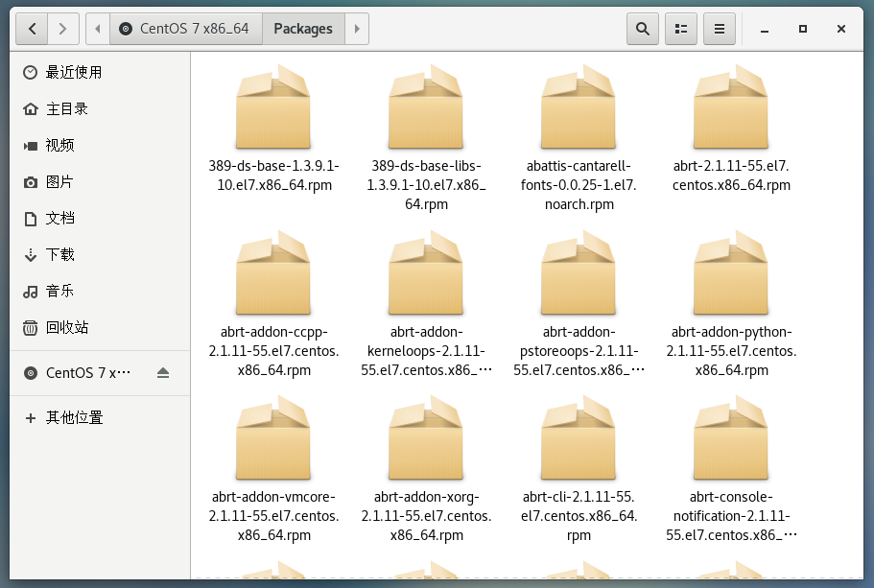Screen dimensions: 874x588
Task: Select abrt-cli-2.1.11-55 package icon
Action: click(579, 437)
